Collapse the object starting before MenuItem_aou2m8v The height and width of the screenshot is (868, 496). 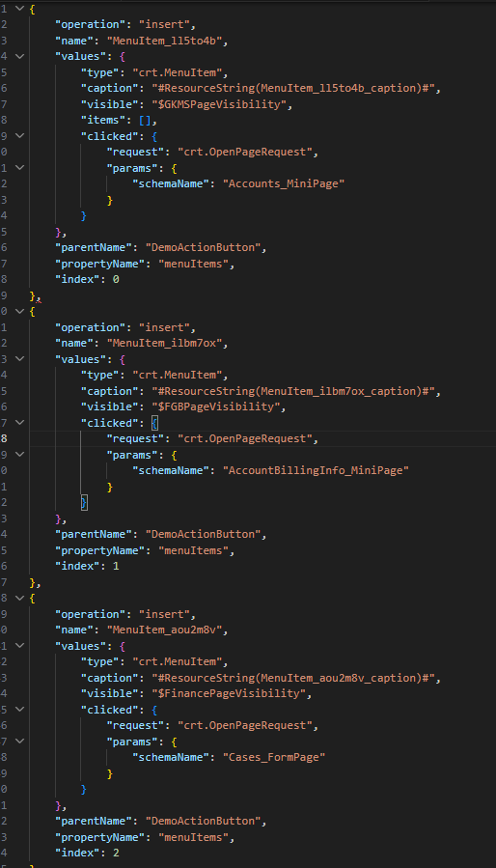(x=20, y=598)
